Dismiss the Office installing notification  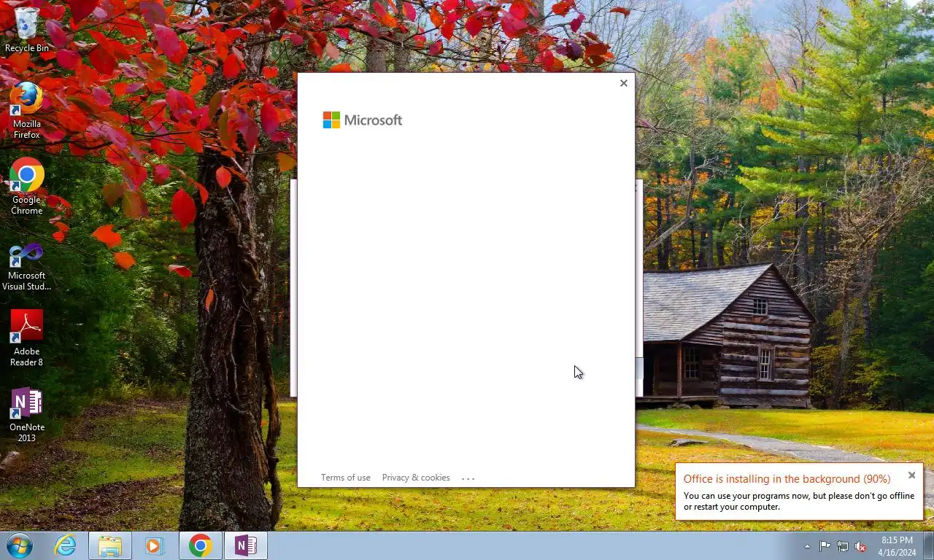[x=911, y=475]
